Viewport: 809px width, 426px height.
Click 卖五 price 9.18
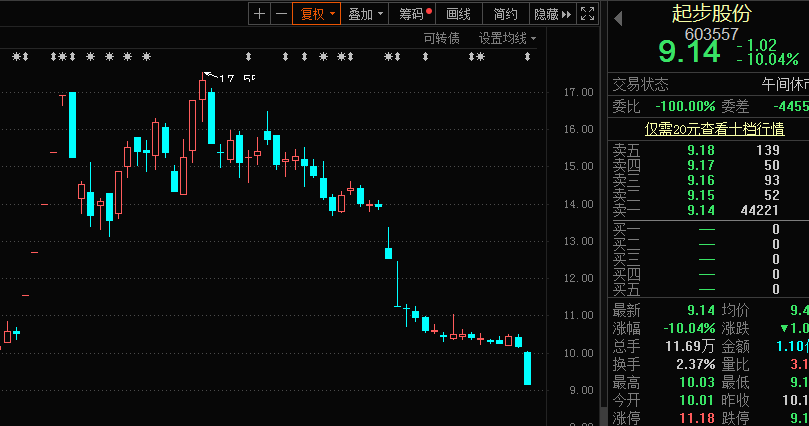pos(701,150)
